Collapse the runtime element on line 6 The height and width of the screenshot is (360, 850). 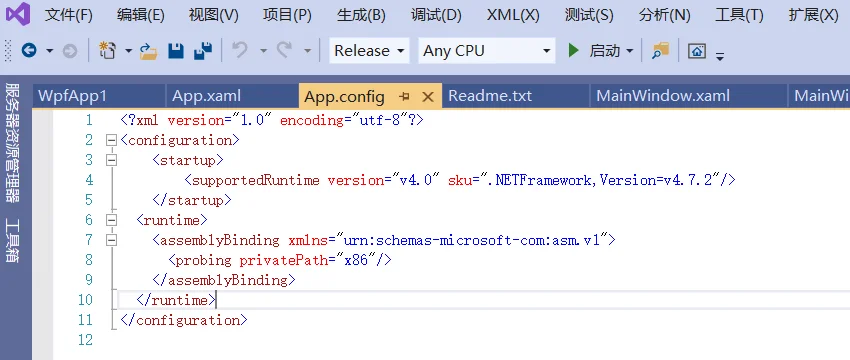click(x=111, y=220)
